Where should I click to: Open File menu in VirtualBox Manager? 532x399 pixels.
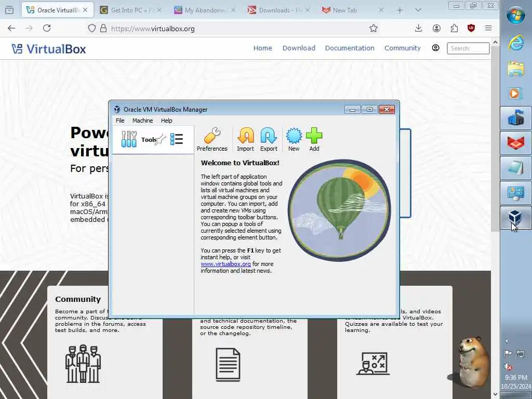120,121
